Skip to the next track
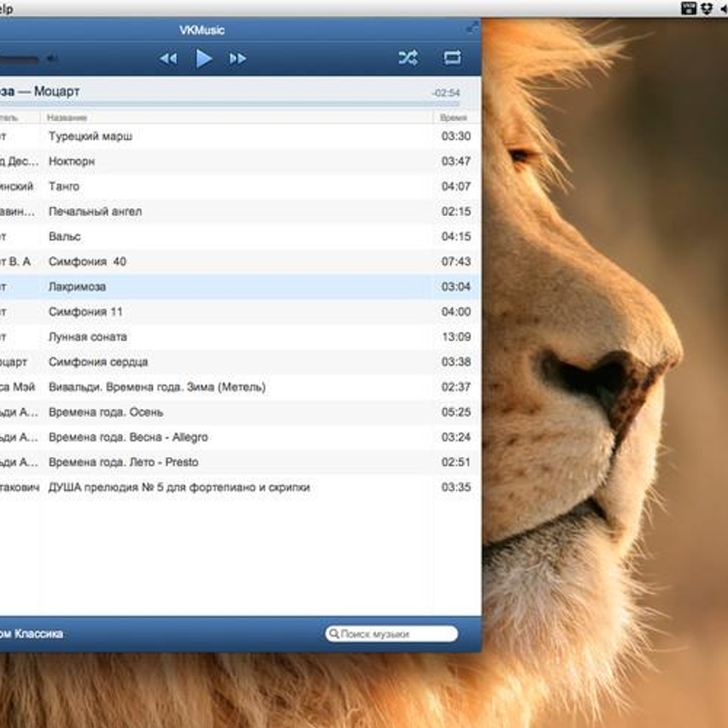728x728 pixels. (x=238, y=59)
